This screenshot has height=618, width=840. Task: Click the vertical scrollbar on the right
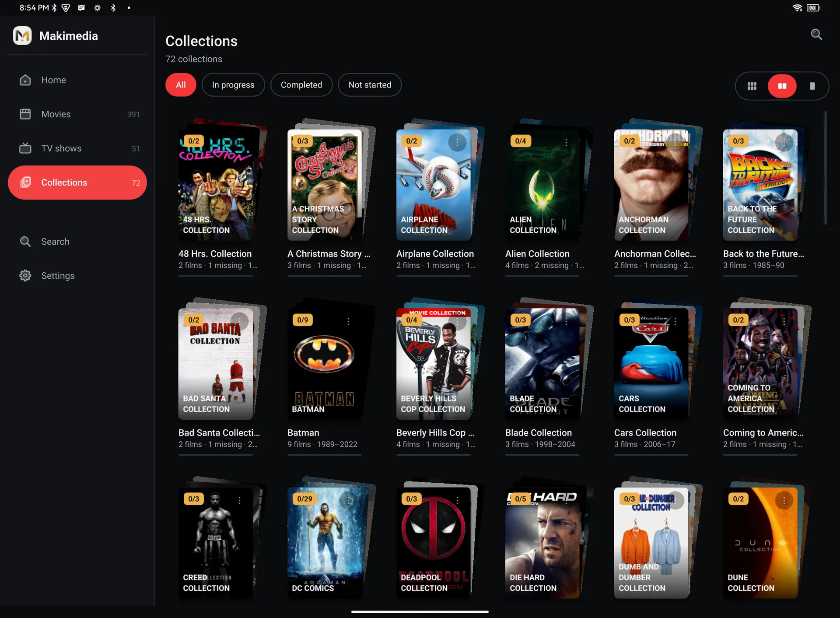825,168
